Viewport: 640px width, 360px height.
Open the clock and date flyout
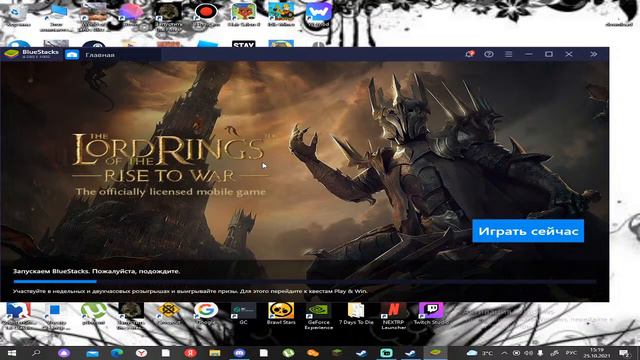[596, 353]
